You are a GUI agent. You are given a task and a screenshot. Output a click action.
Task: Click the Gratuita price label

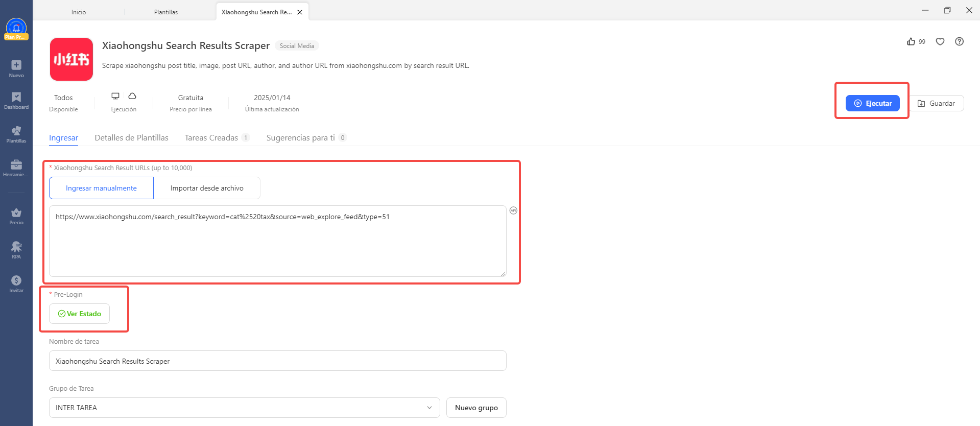[190, 98]
